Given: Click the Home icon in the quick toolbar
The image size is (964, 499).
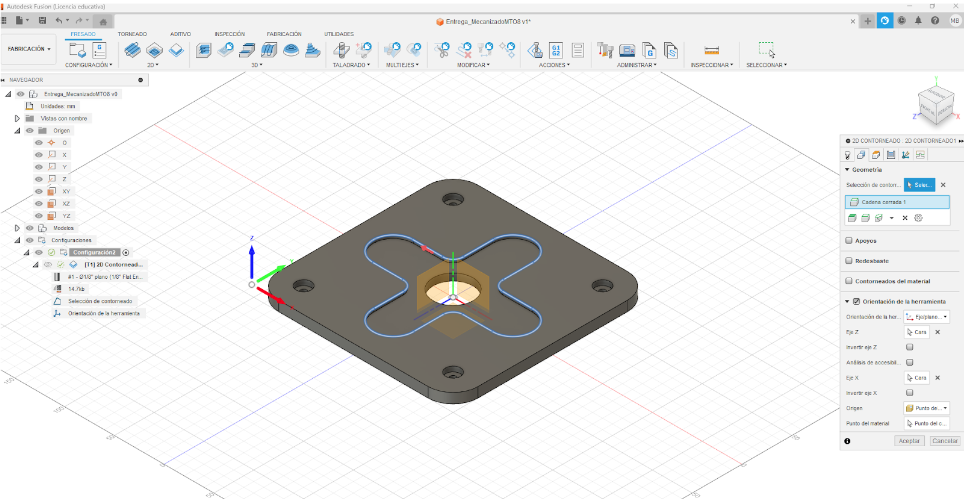Looking at the screenshot, I should tap(105, 20).
